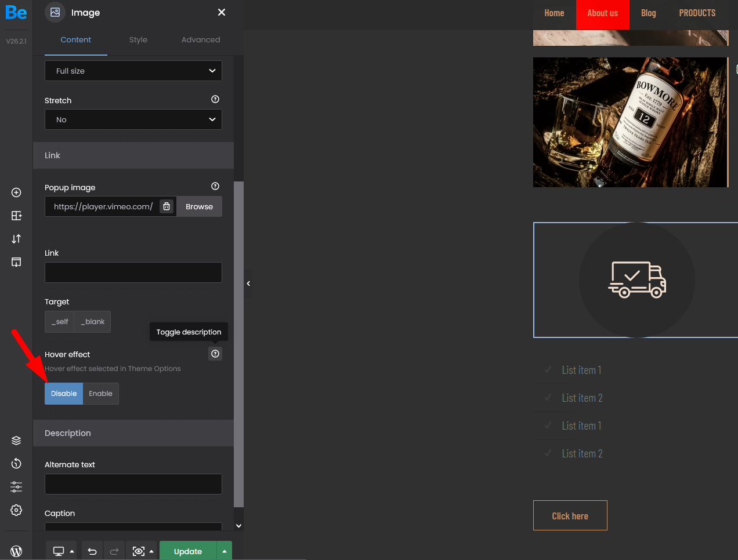Image resolution: width=738 pixels, height=560 pixels.
Task: Click the 'Stretch' label
Action: pos(58,100)
